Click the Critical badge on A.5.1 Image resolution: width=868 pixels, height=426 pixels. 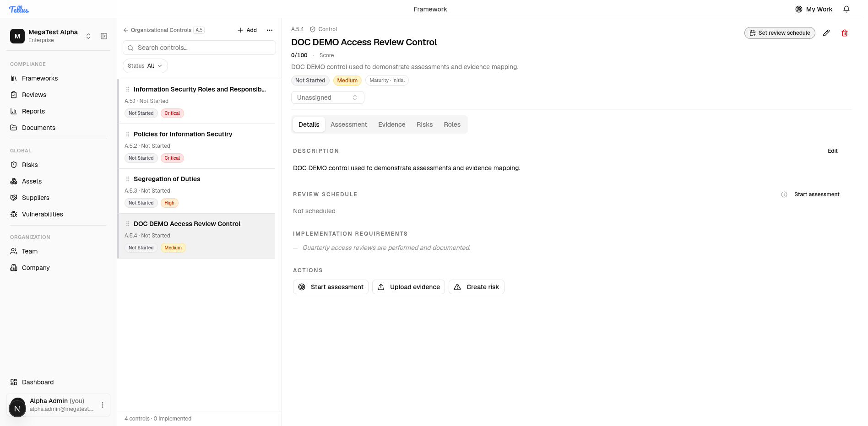point(172,113)
